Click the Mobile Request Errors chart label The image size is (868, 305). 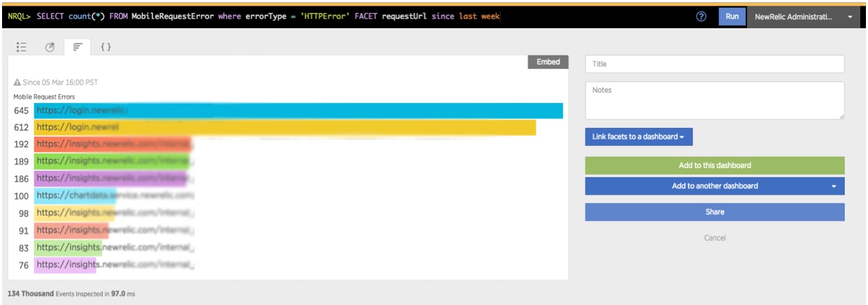click(x=44, y=97)
